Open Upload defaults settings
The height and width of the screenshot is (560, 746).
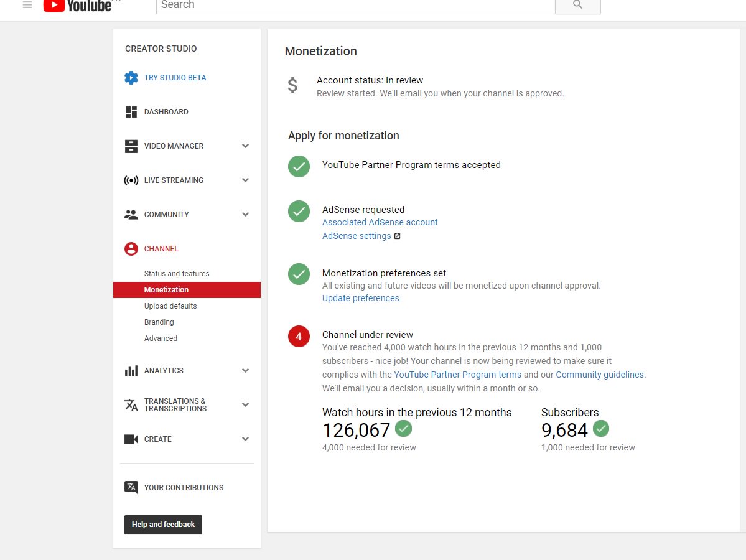tap(170, 306)
